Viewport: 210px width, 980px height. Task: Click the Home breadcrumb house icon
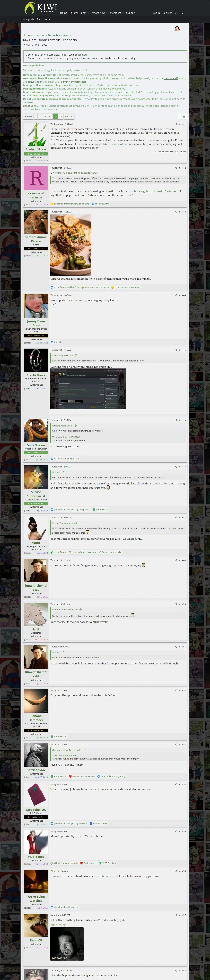click(24, 35)
